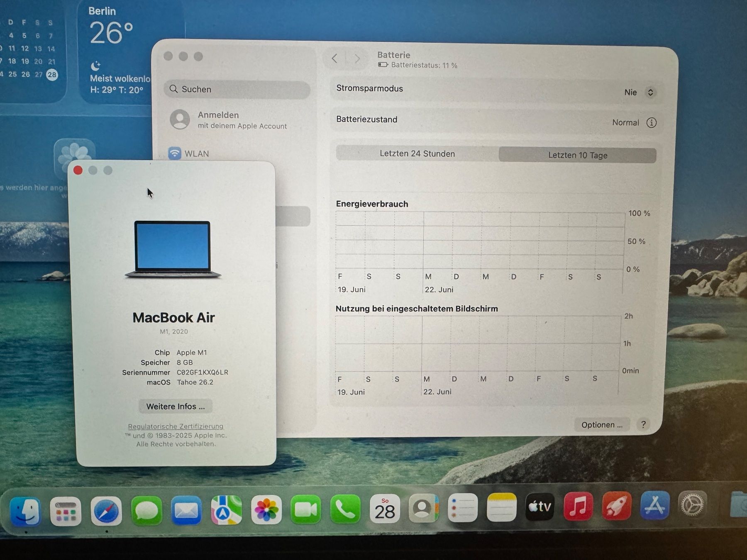Go forward with the right chevron
The width and height of the screenshot is (747, 560).
coord(357,59)
